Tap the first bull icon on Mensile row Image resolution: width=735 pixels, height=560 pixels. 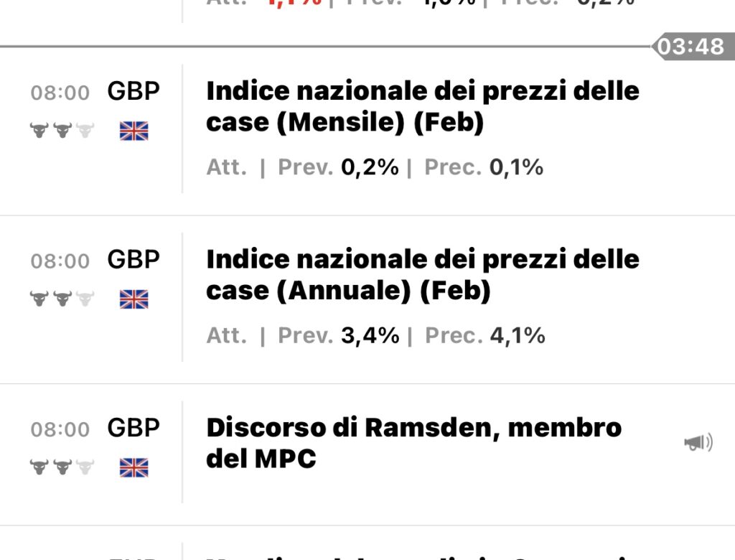[39, 131]
